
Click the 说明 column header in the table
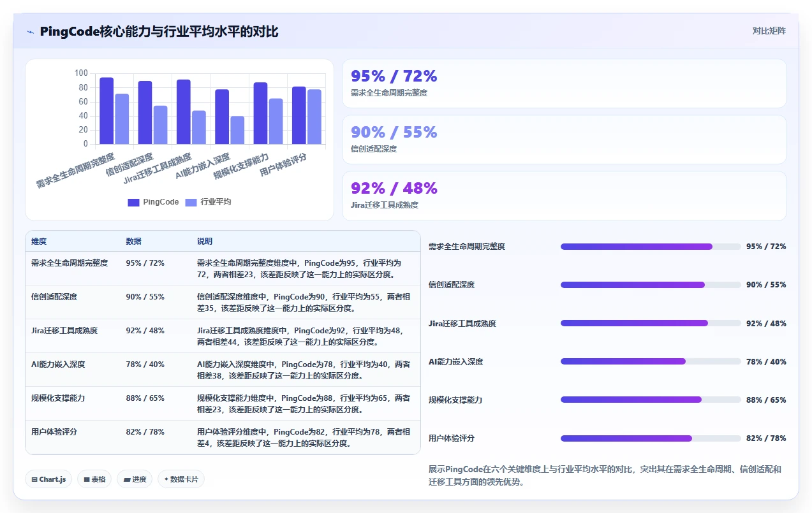coord(205,242)
